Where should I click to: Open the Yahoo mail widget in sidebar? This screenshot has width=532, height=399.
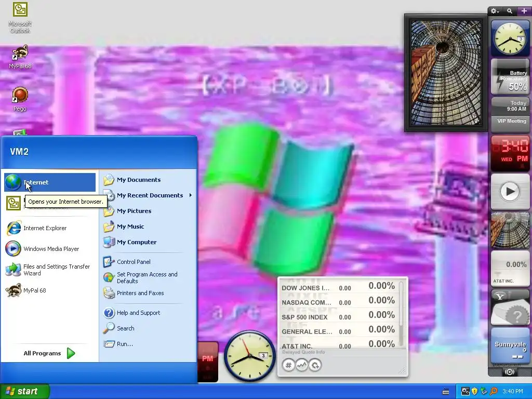[510, 308]
